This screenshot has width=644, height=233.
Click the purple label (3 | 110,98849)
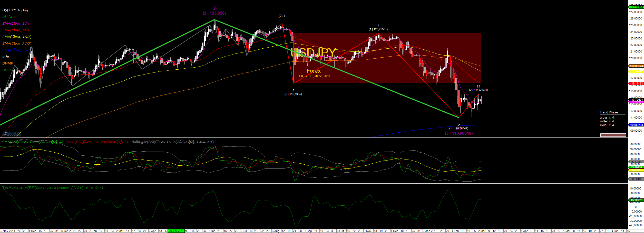point(459,133)
